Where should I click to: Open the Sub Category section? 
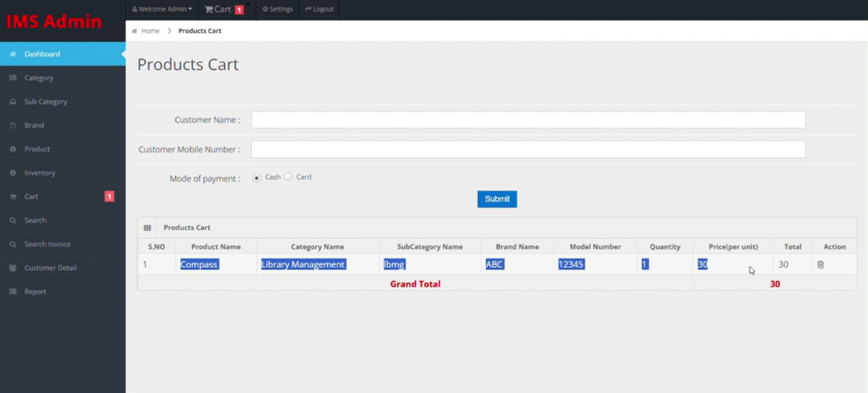tap(46, 101)
